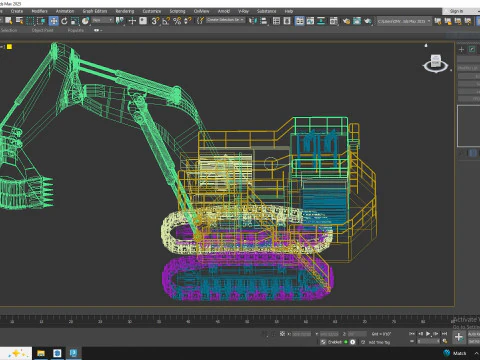Activate the Select and Move tool
Viewport: 480px width, 360px height.
pos(53,21)
